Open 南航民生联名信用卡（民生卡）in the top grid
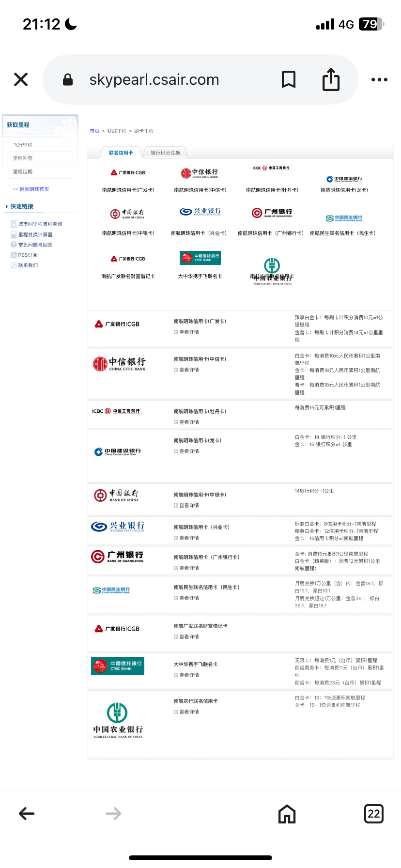401x868 pixels. pyautogui.click(x=343, y=233)
